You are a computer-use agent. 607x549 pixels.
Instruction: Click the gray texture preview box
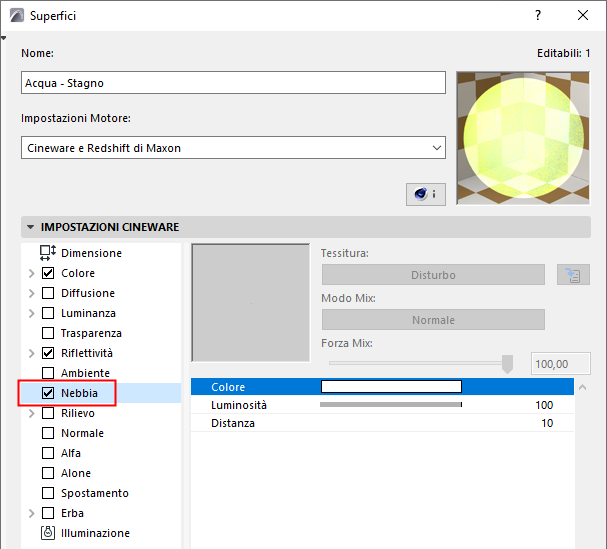click(x=250, y=302)
